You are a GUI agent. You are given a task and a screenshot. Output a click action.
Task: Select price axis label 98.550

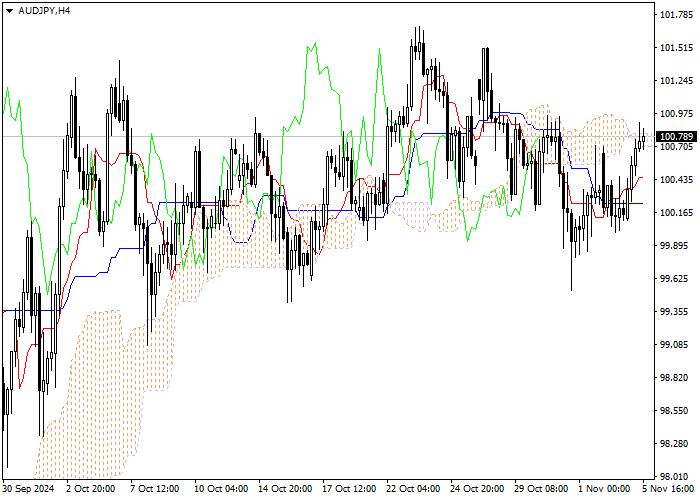(x=676, y=411)
